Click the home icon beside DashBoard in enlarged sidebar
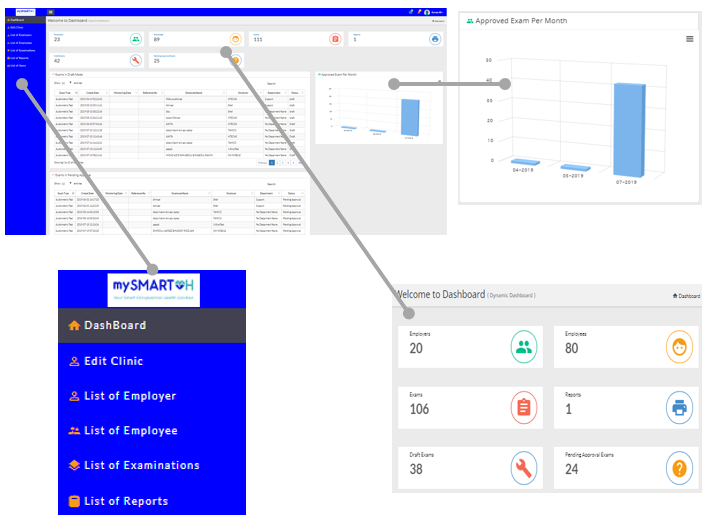This screenshot has width=708, height=521. (74, 326)
